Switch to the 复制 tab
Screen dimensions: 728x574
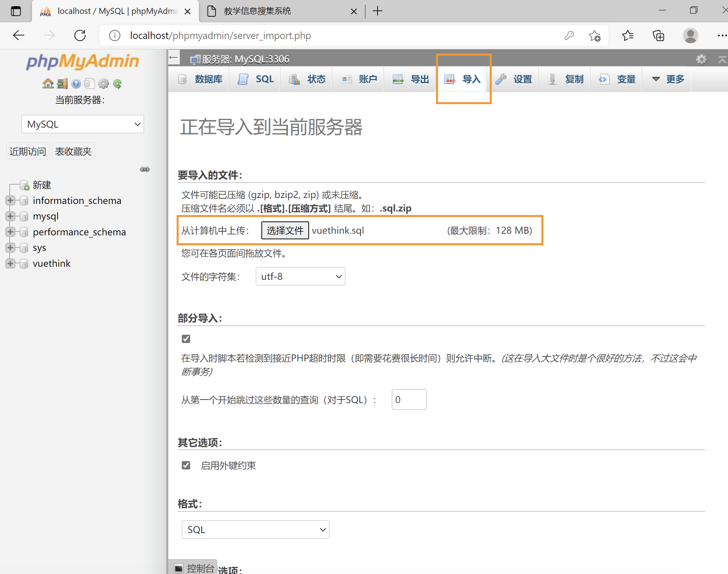point(565,79)
